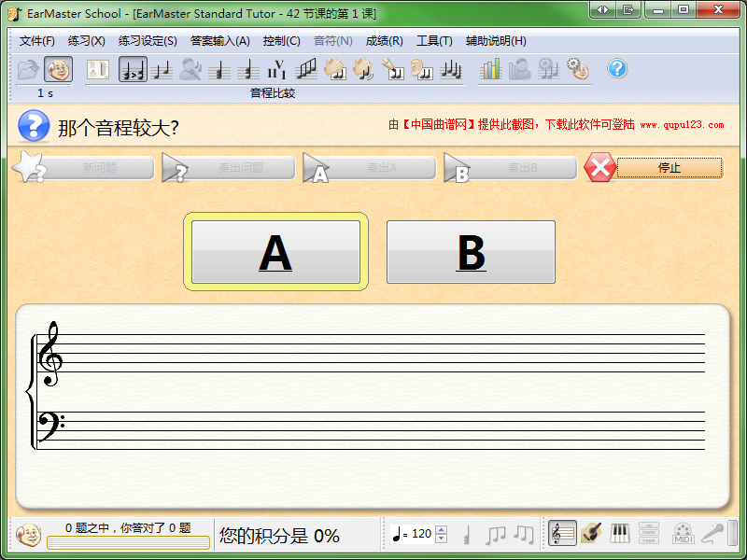The width and height of the screenshot is (747, 560).
Task: Increase tempo with the up arrow
Action: 442,529
